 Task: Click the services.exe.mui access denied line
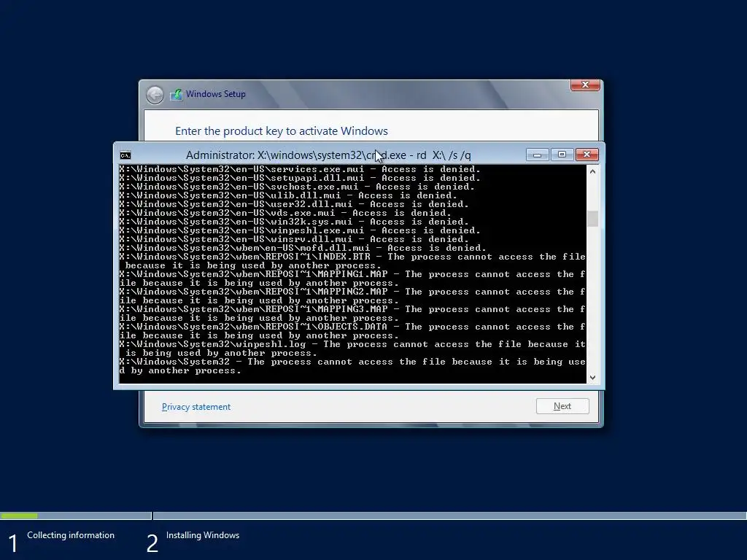click(300, 169)
